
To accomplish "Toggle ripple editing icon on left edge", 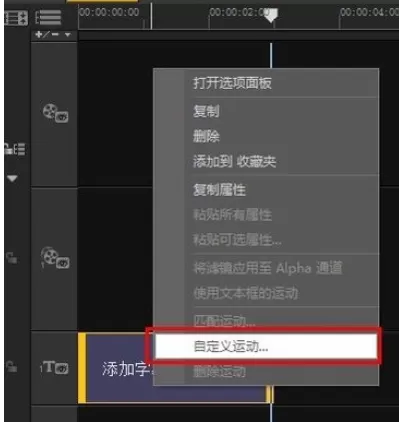I will (x=15, y=149).
